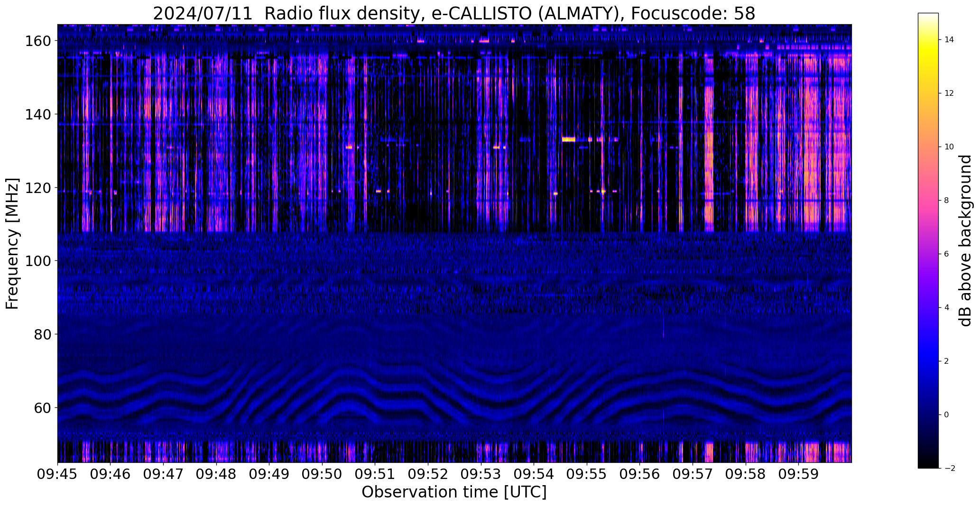Click the 'dB above background' colorbar label

pyautogui.click(x=965, y=240)
